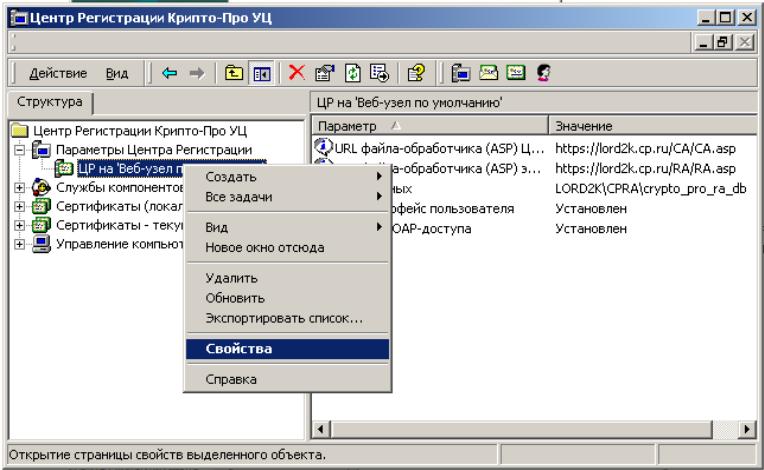Screen dimensions: 764x470
Task: Click the Управление компьютером computer icon
Action: click(x=41, y=244)
